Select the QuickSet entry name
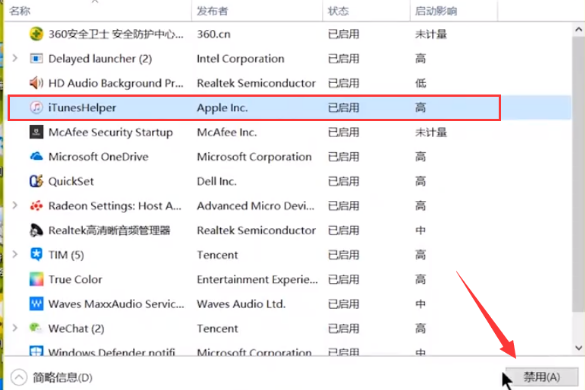The height and width of the screenshot is (390, 585). tap(71, 181)
